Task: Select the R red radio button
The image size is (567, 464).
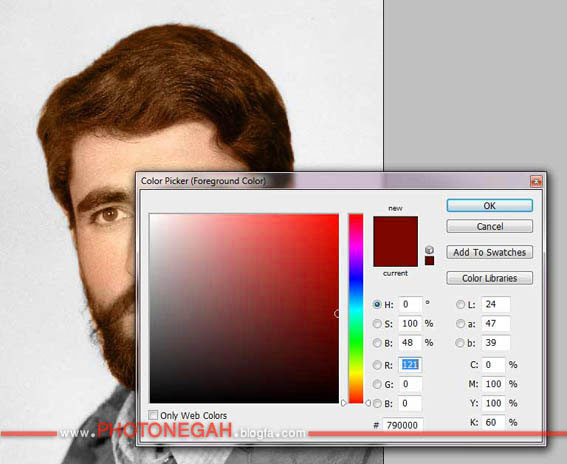Action: (377, 365)
